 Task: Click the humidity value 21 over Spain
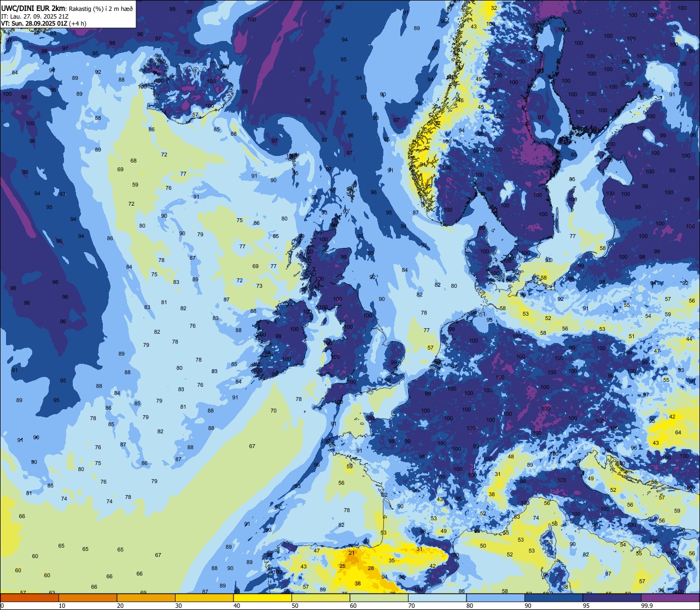(352, 553)
